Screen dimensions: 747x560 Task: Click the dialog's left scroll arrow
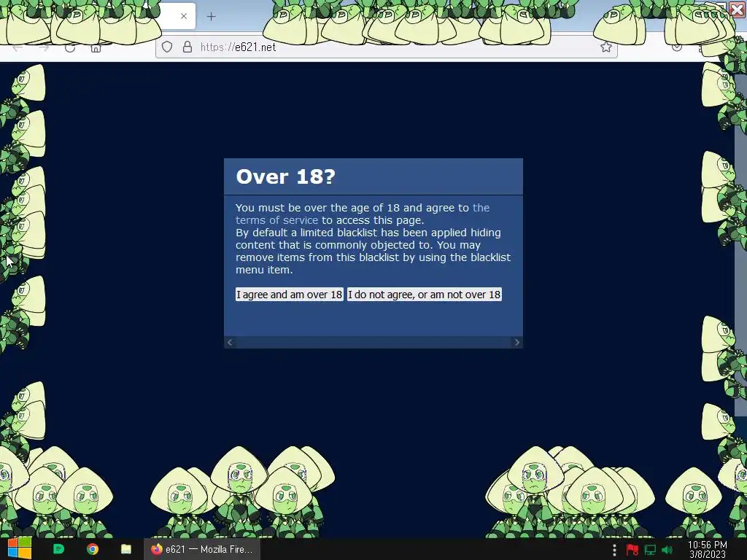point(230,343)
